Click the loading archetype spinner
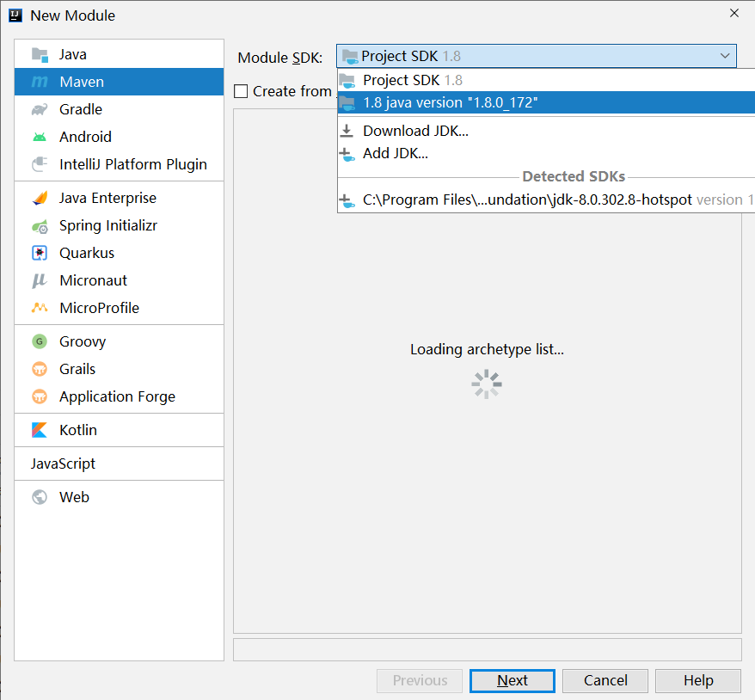The height and width of the screenshot is (700, 755). tap(487, 384)
